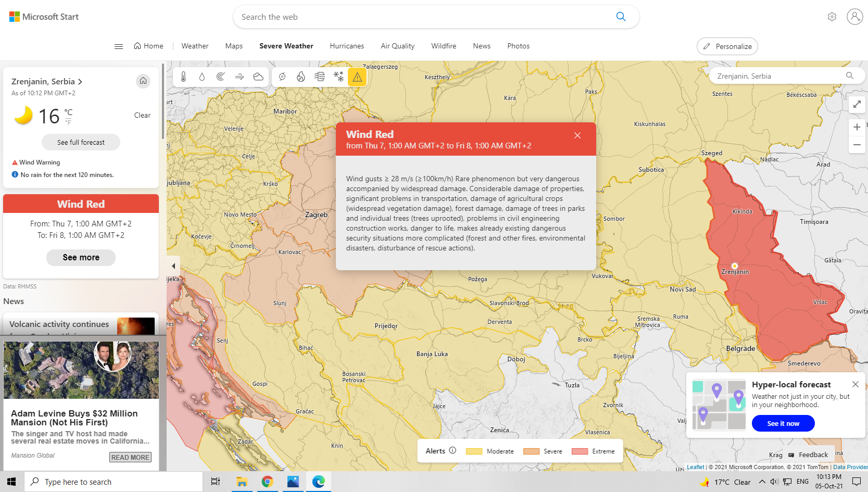Select the hurricane tracker map layer
This screenshot has height=492, width=868.
[x=282, y=77]
